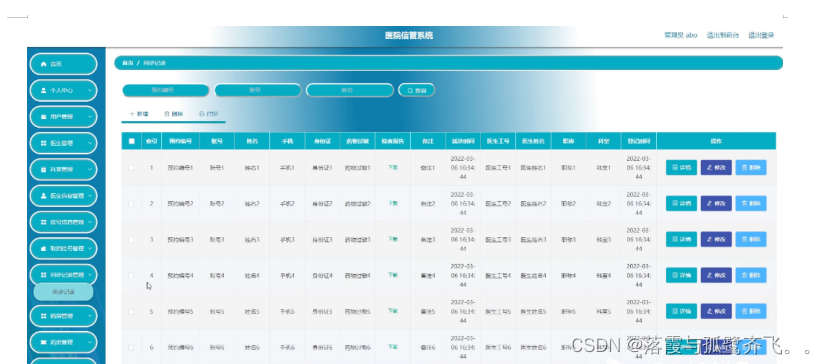Download 检查报告 via 下载 in row 2
The height and width of the screenshot is (364, 825).
393,203
